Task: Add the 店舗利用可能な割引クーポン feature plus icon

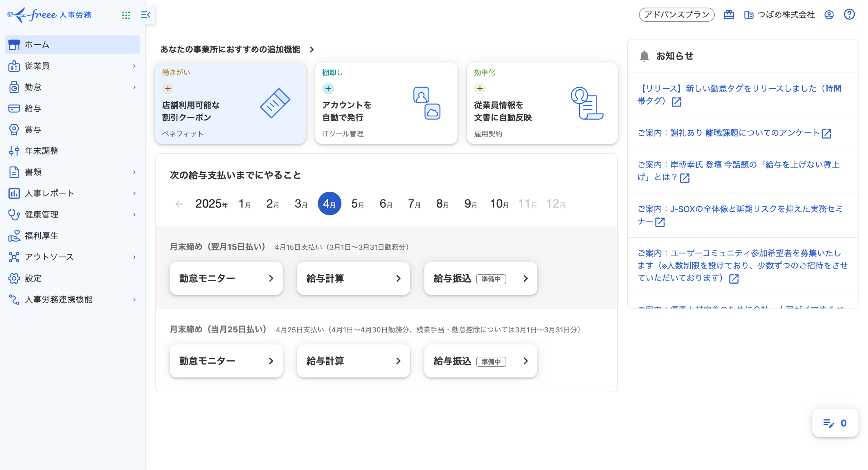Action: [168, 89]
